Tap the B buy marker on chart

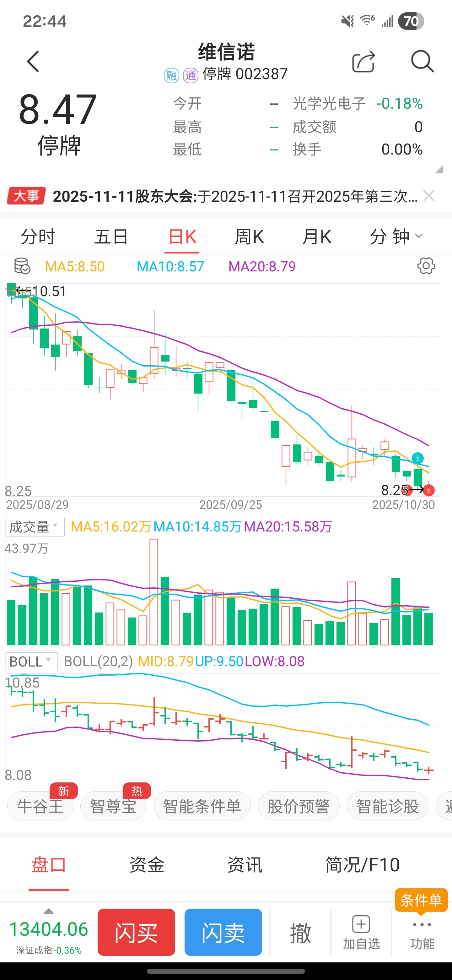[429, 491]
